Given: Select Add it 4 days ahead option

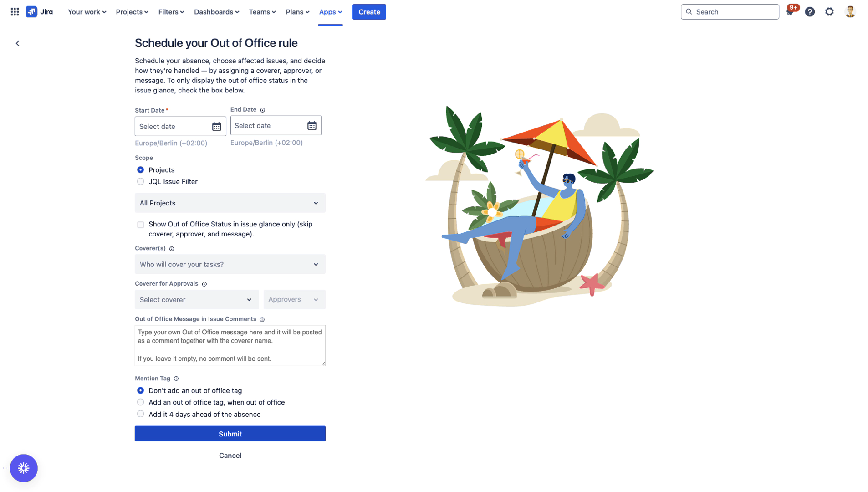Looking at the screenshot, I should [x=141, y=414].
